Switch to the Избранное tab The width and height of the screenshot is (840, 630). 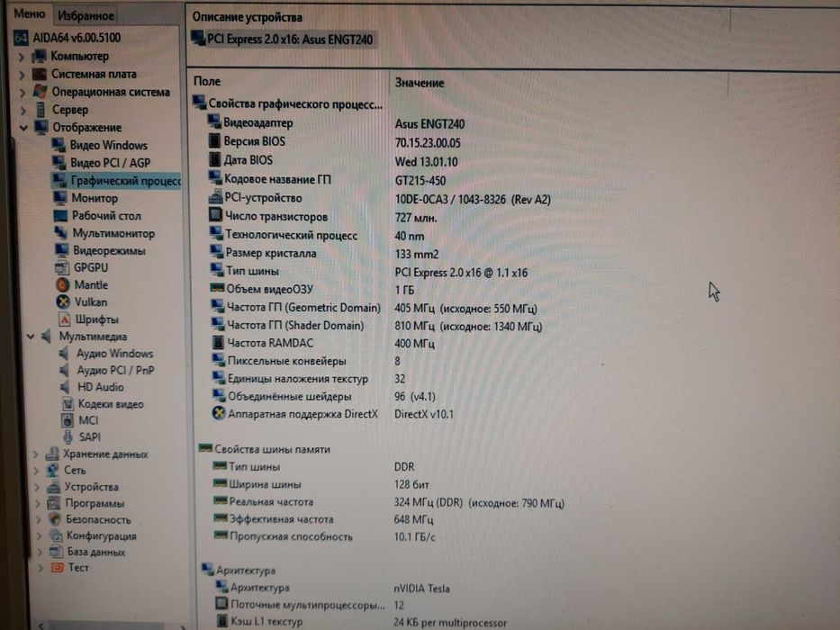[86, 15]
